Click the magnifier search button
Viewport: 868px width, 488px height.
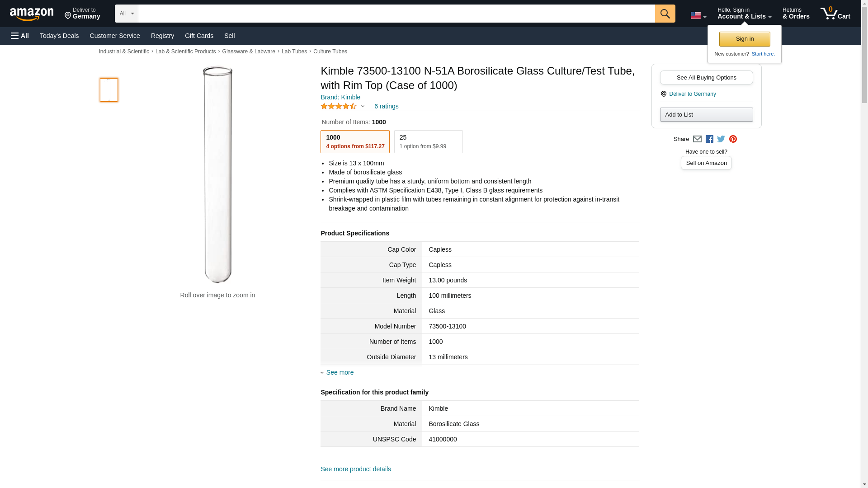665,14
